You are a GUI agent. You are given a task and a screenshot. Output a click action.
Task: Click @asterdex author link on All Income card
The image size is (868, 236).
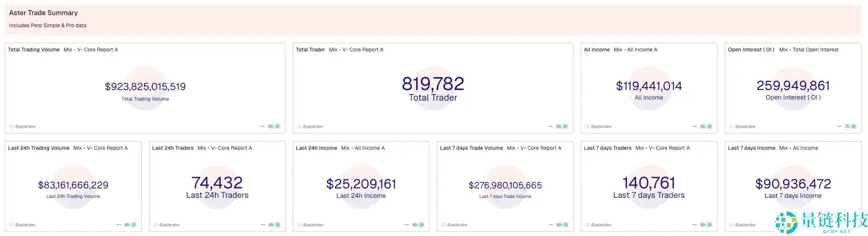click(601, 126)
